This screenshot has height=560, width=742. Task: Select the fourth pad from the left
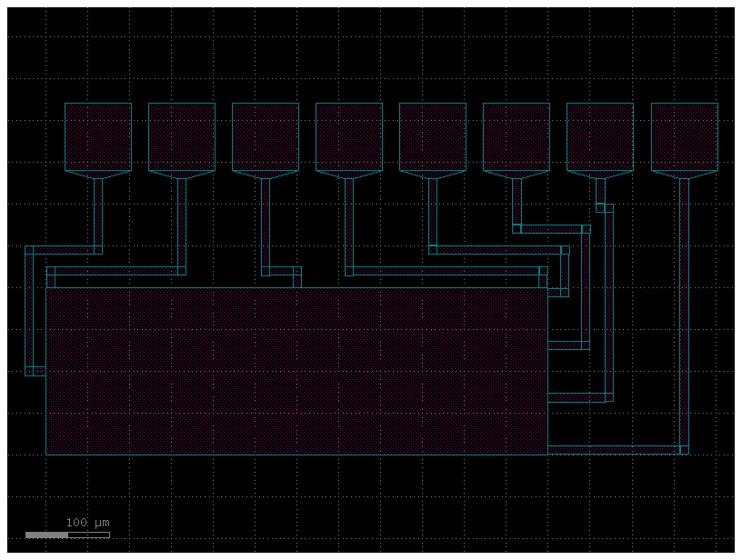click(349, 136)
